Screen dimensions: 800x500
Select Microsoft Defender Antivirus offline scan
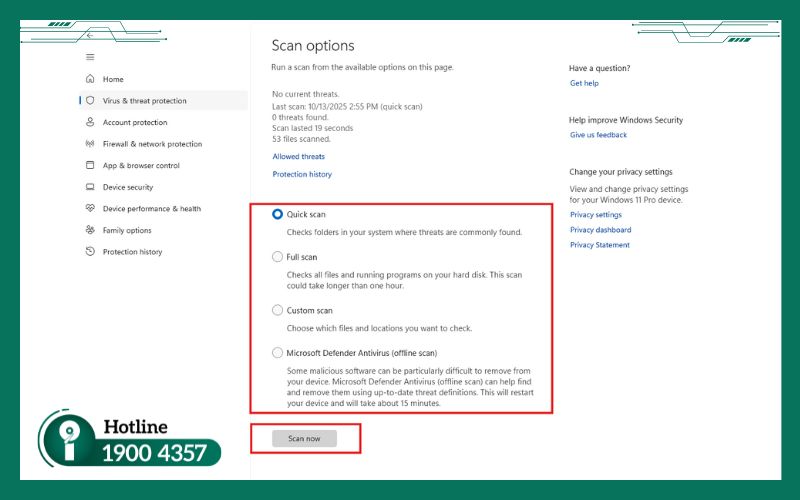(278, 353)
